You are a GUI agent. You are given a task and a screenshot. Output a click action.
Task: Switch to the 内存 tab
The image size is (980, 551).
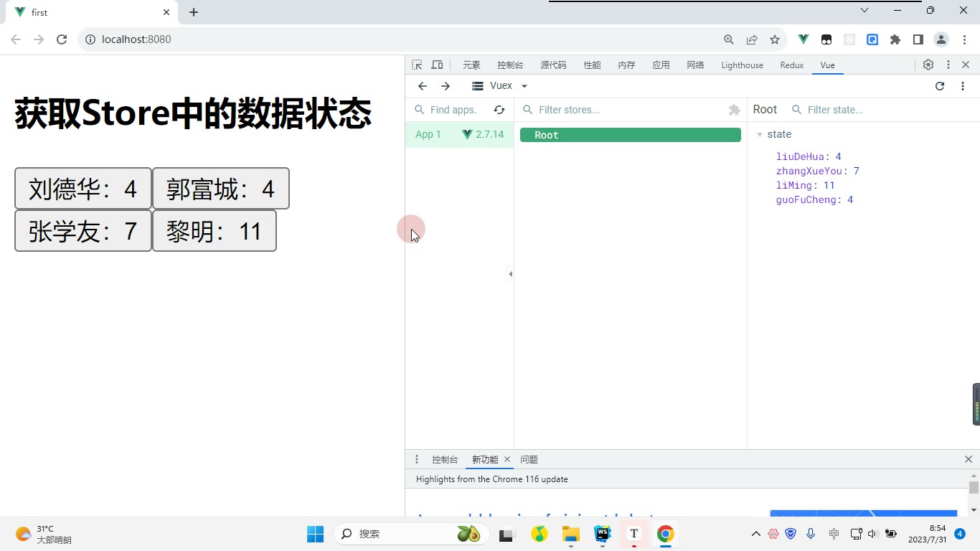pyautogui.click(x=626, y=65)
